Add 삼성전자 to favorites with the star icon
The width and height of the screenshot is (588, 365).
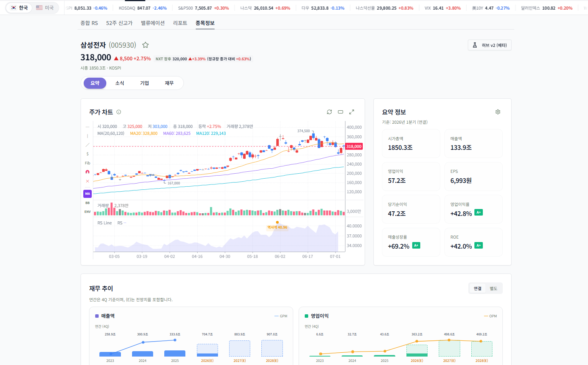click(x=145, y=45)
